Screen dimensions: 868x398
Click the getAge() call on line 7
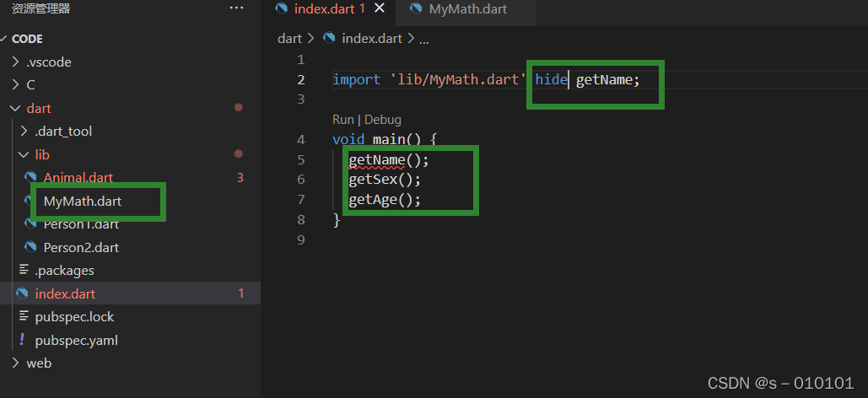pyautogui.click(x=385, y=200)
